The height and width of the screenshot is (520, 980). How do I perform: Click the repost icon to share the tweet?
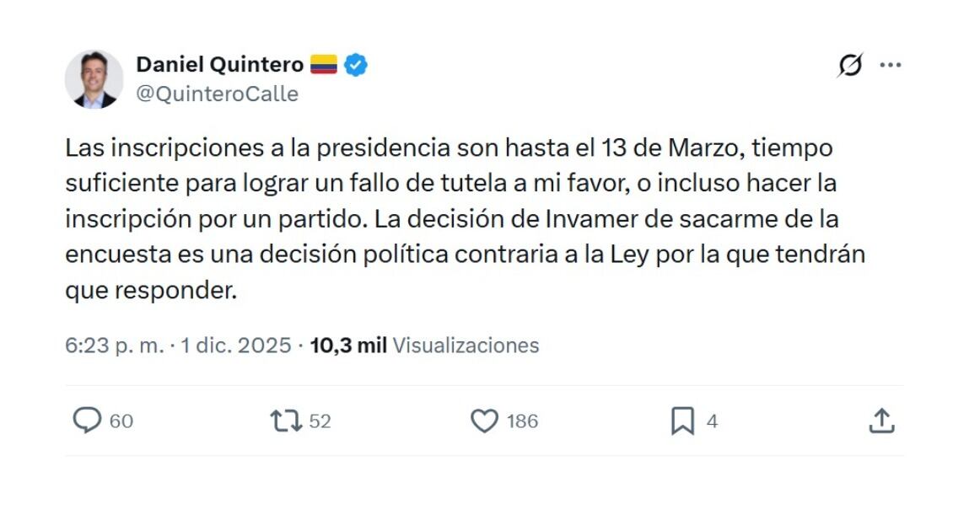(x=284, y=421)
